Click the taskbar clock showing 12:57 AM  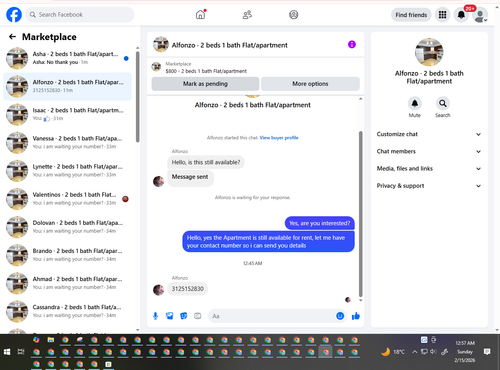465,351
